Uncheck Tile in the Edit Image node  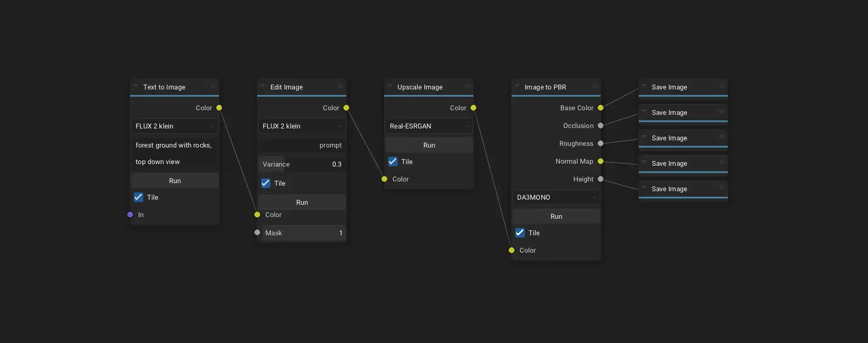point(266,183)
